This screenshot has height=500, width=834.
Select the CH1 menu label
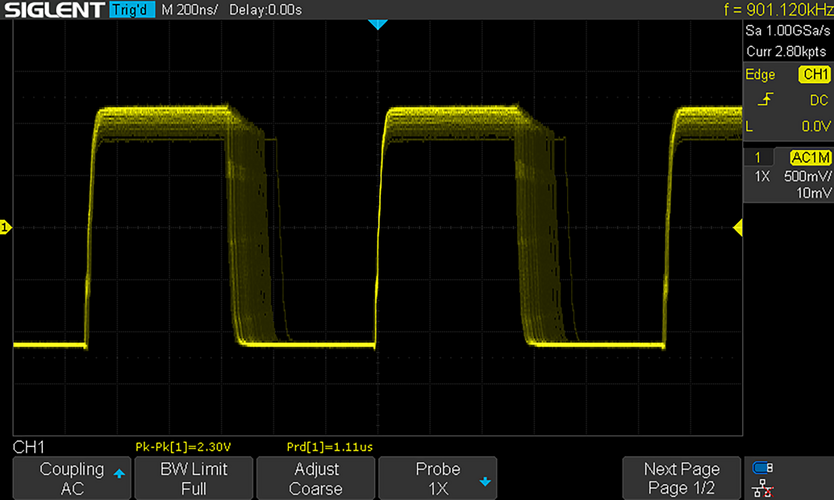[x=29, y=447]
